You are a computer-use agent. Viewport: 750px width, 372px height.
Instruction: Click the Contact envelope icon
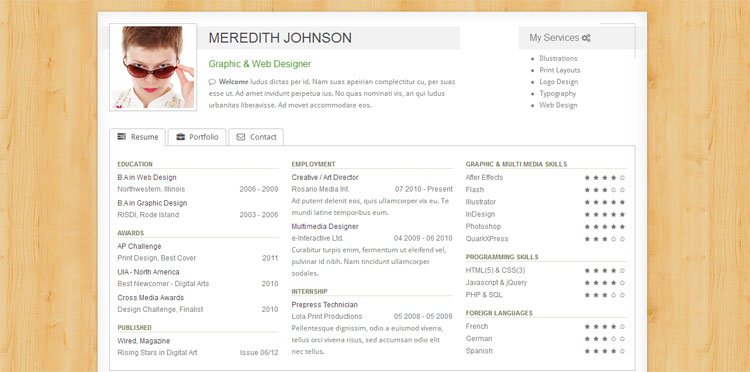tap(241, 137)
